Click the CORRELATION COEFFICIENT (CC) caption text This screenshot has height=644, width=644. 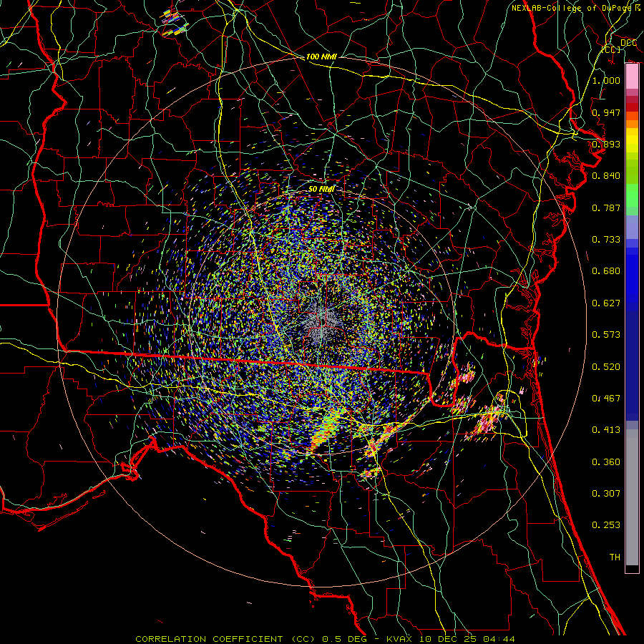click(x=225, y=639)
